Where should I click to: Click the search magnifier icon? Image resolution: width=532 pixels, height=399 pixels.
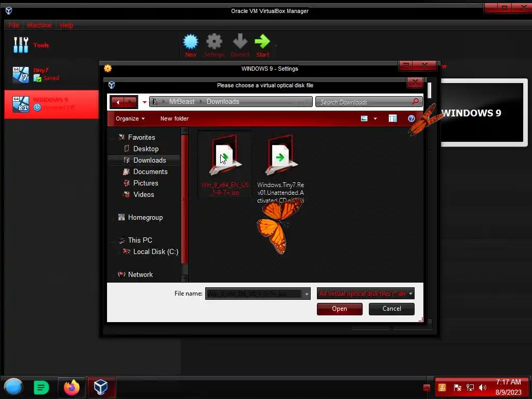[x=415, y=101]
